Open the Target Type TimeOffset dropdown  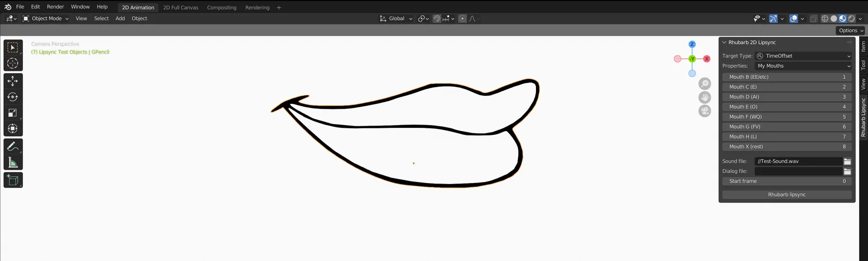point(803,56)
